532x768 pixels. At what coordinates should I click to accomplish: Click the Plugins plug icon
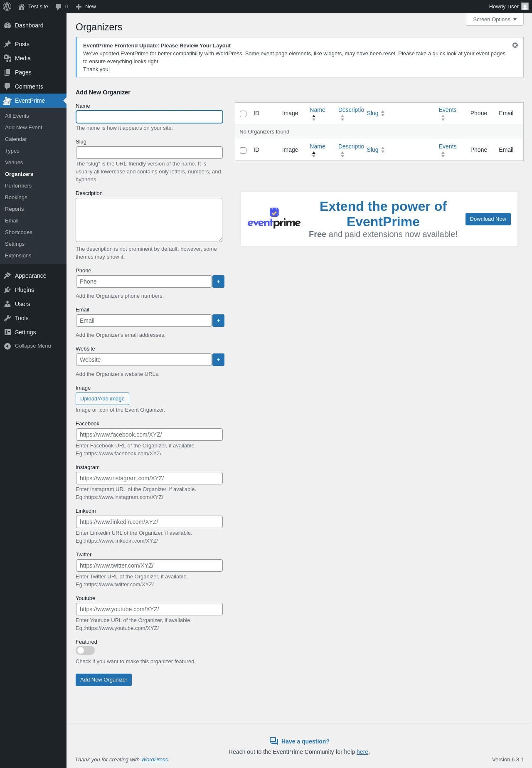point(7,290)
